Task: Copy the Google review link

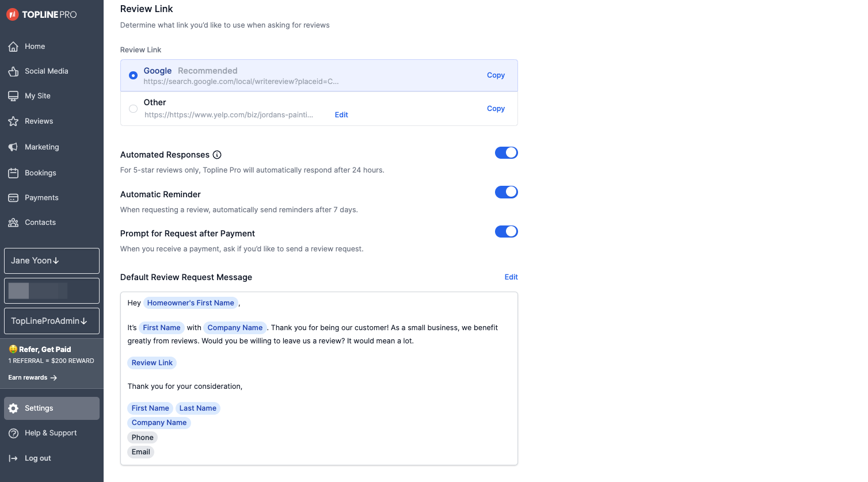Action: pos(496,75)
